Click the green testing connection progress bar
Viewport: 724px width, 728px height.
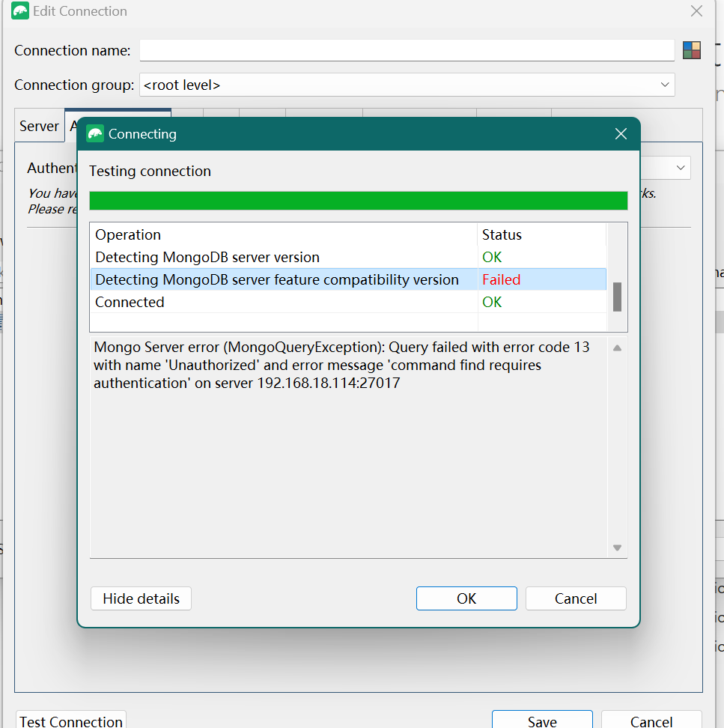[359, 201]
